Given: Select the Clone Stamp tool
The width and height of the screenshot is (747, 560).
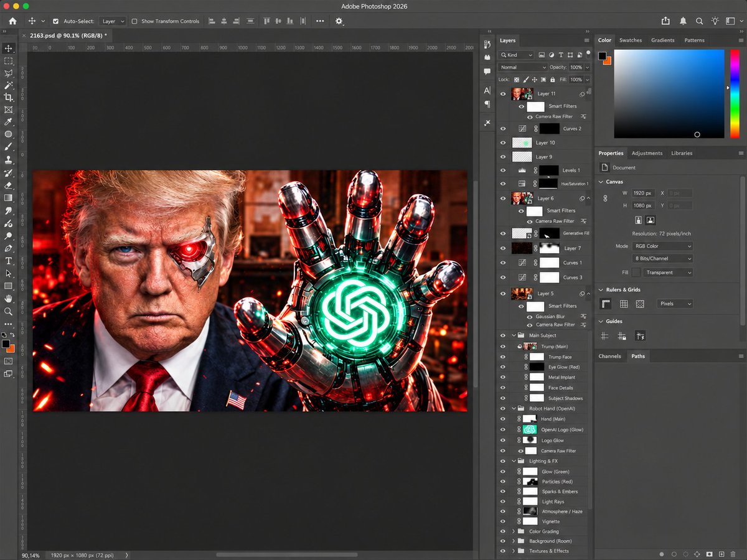Looking at the screenshot, I should 8,160.
